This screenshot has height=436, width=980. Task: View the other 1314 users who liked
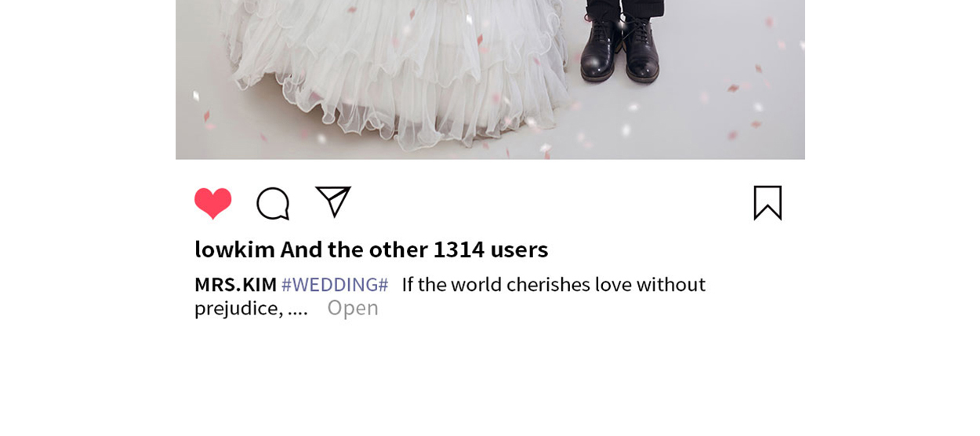(414, 249)
